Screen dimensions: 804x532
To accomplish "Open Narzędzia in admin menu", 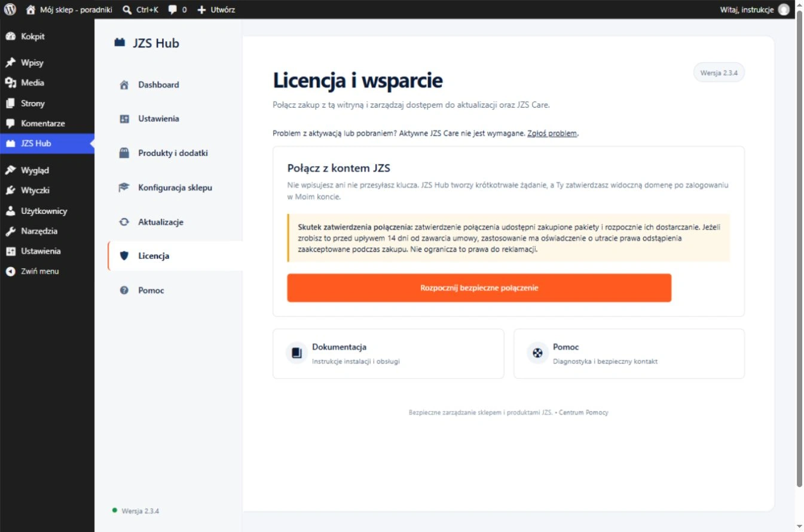I will pos(47,231).
